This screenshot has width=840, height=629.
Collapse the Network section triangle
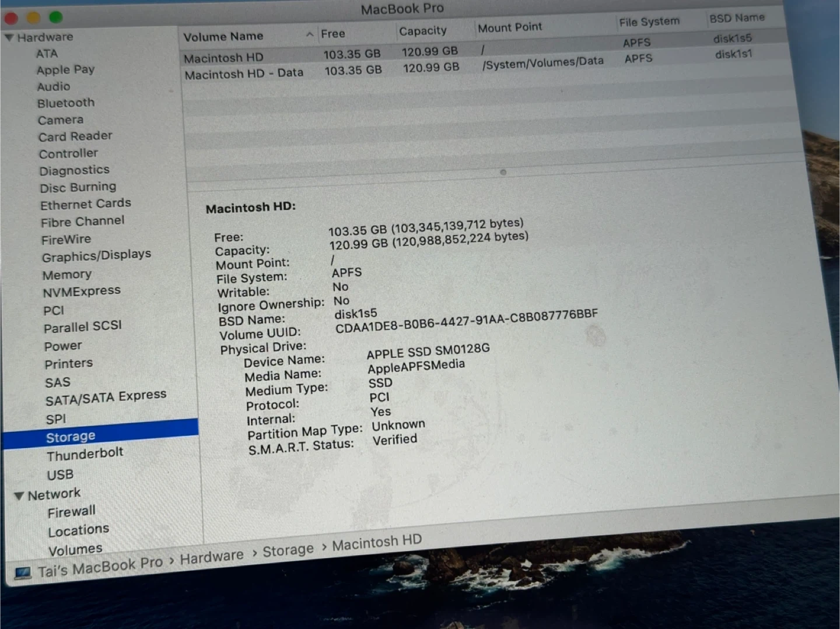click(19, 496)
